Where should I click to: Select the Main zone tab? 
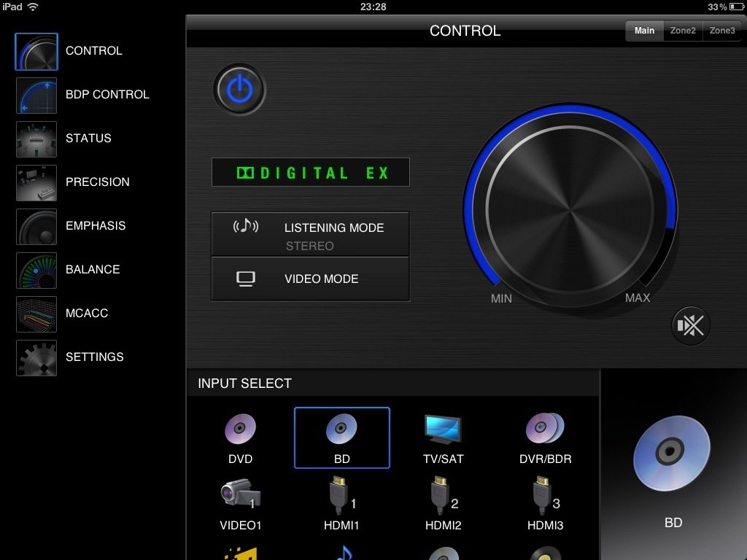(x=644, y=31)
